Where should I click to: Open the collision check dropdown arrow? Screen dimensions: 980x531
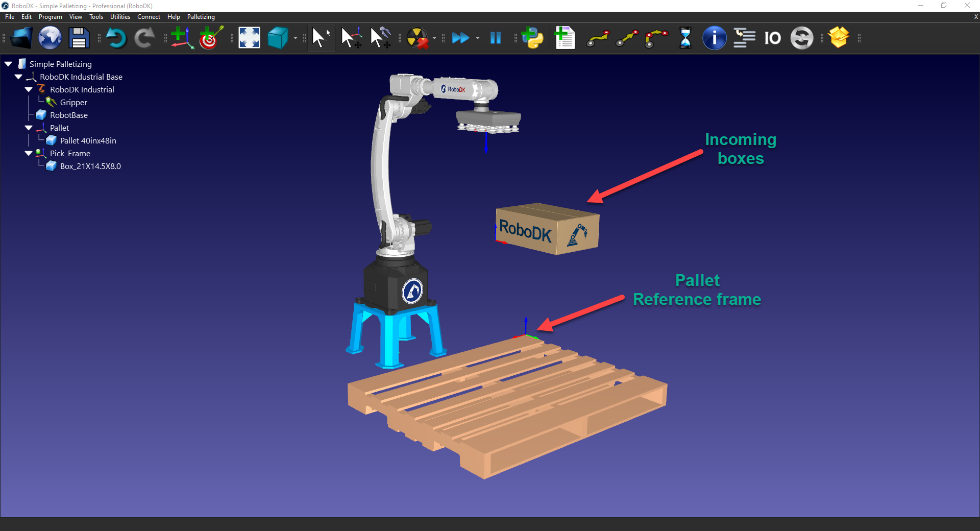(434, 38)
